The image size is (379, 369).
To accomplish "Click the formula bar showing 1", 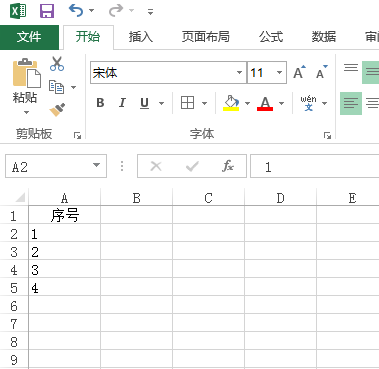I will pyautogui.click(x=314, y=166).
